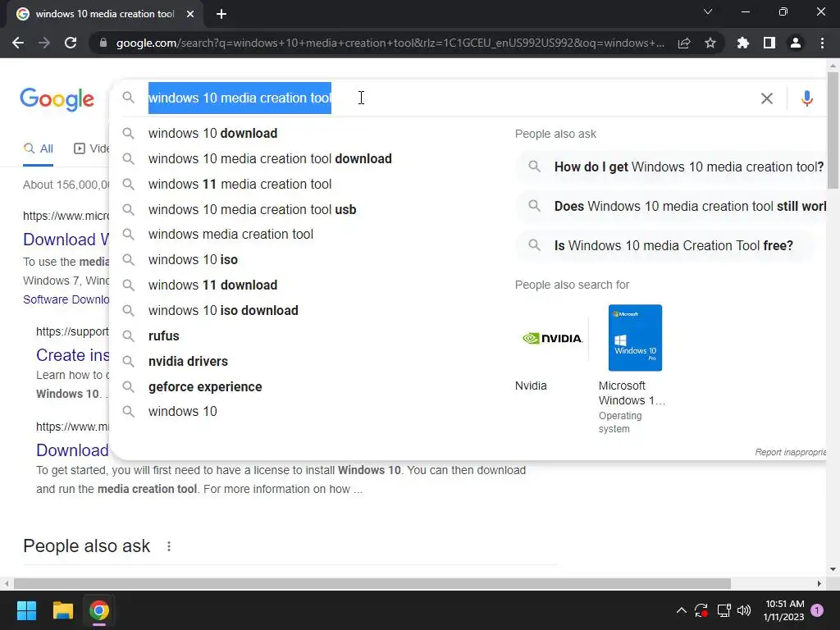Close the windows 10 media creation tool tab
This screenshot has height=630, width=840.
pyautogui.click(x=190, y=14)
